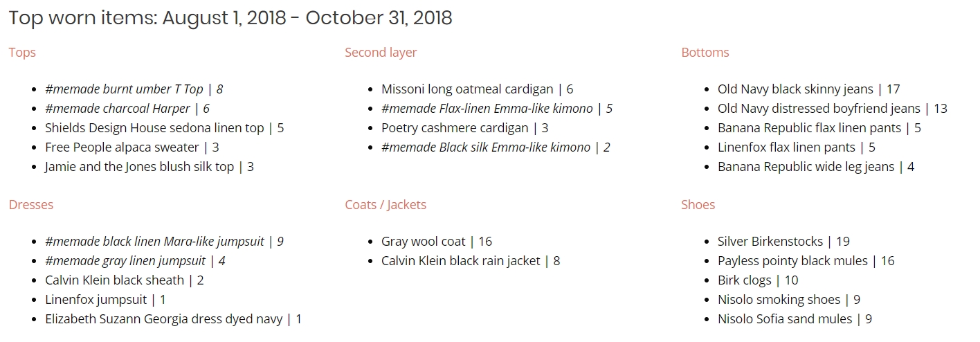This screenshot has width=980, height=342.
Task: Click the Tops category heading
Action: (x=22, y=53)
